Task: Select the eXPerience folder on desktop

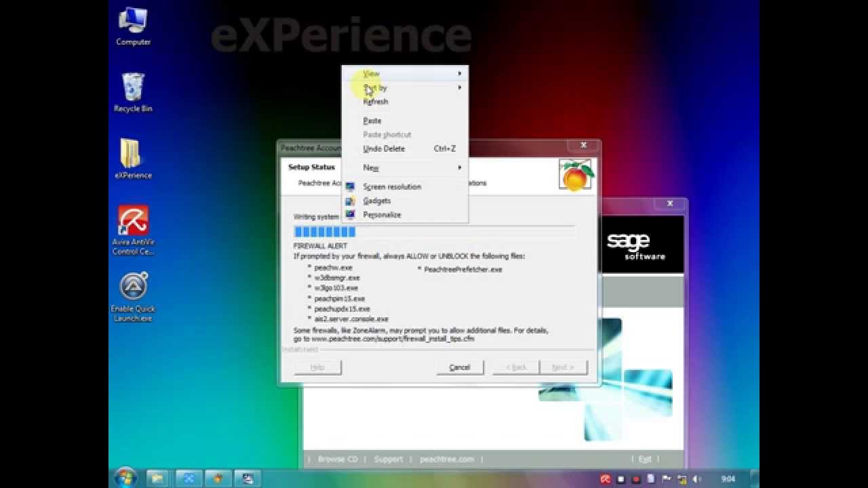Action: coord(133,159)
